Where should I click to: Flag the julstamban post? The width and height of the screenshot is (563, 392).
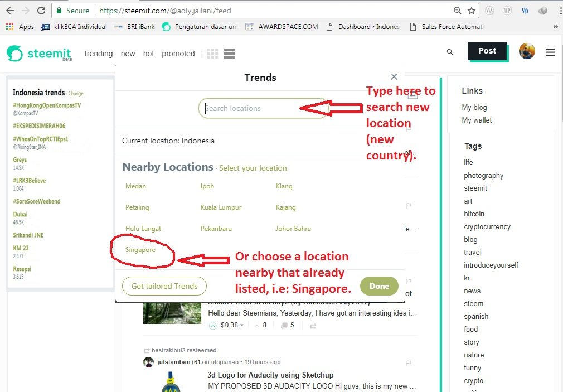(409, 362)
